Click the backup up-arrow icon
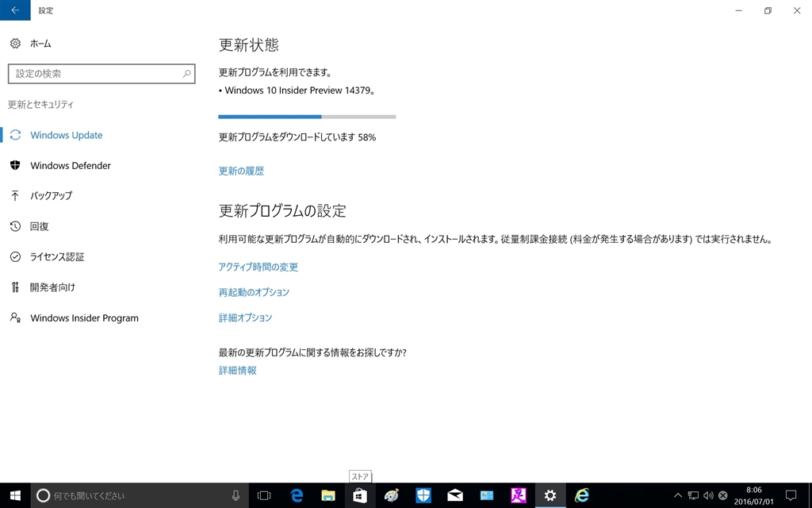 tap(15, 195)
